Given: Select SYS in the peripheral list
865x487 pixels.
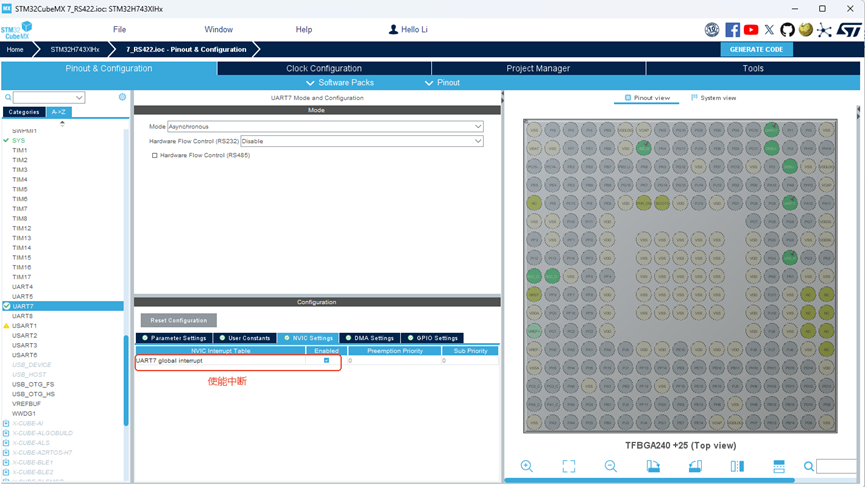Looking at the screenshot, I should (x=18, y=141).
